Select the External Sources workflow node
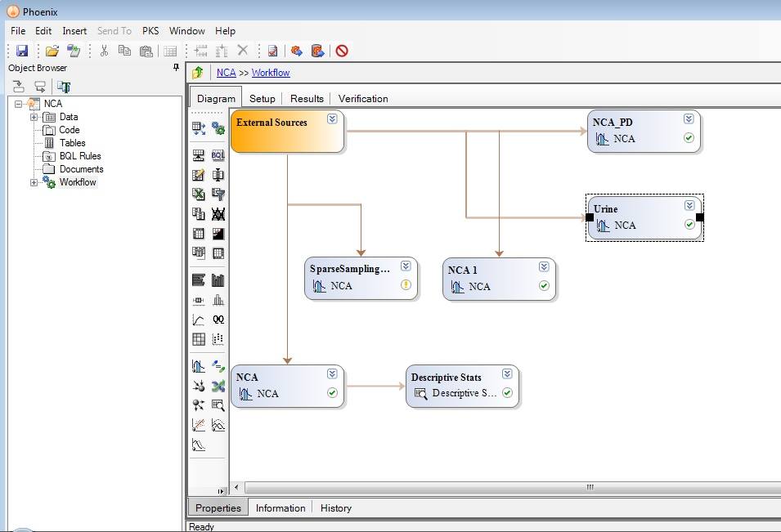This screenshot has height=532, width=781. tap(287, 132)
